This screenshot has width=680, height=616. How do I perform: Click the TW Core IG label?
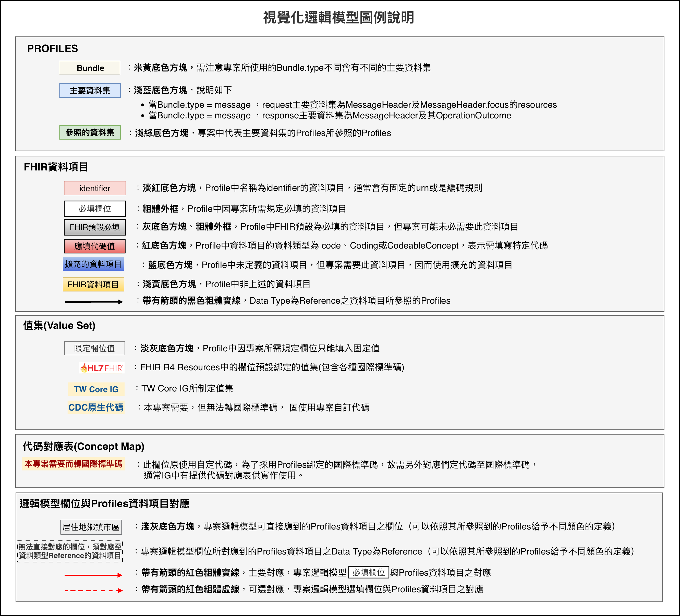pos(96,389)
